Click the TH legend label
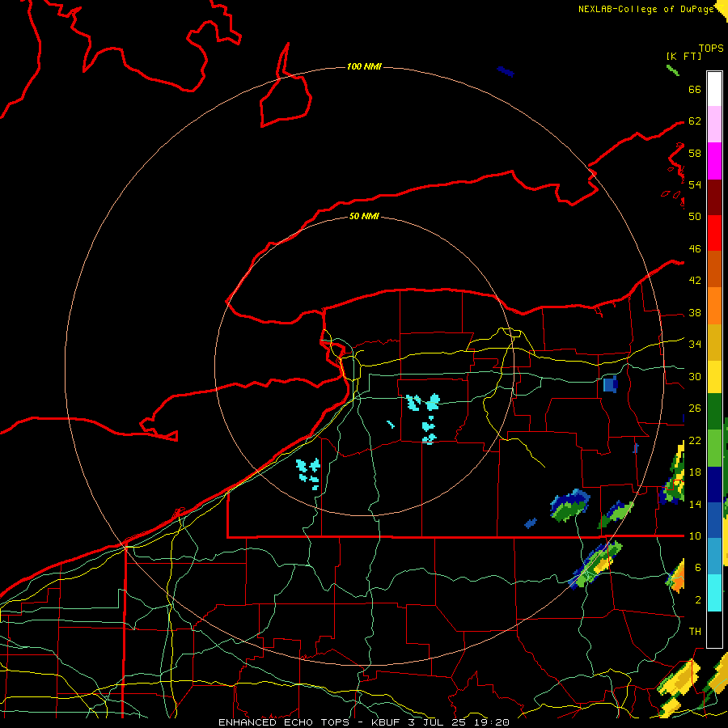 tap(695, 631)
